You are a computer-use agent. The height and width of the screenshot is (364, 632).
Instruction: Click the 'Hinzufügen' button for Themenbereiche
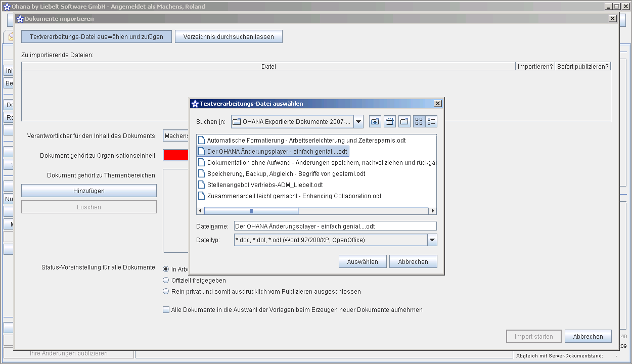point(89,191)
